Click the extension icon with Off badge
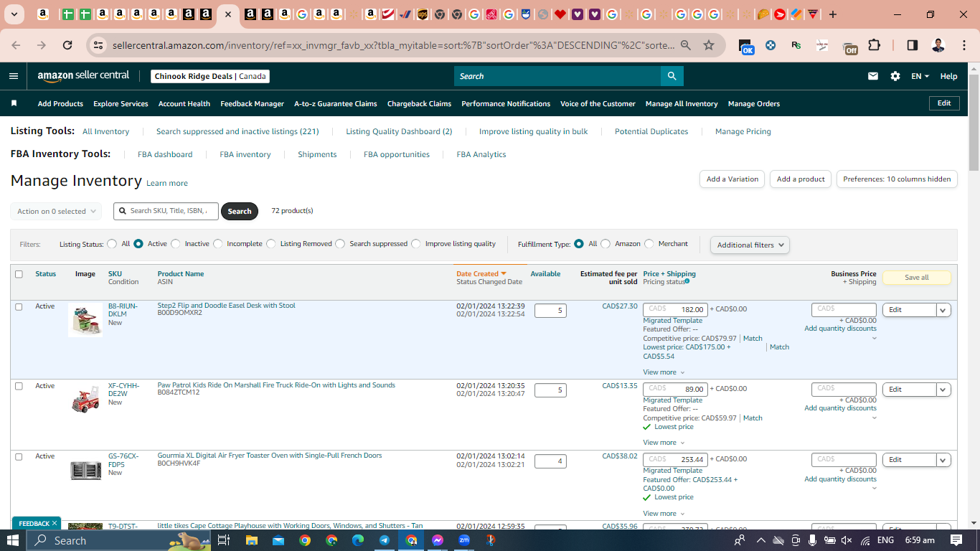 pyautogui.click(x=850, y=47)
